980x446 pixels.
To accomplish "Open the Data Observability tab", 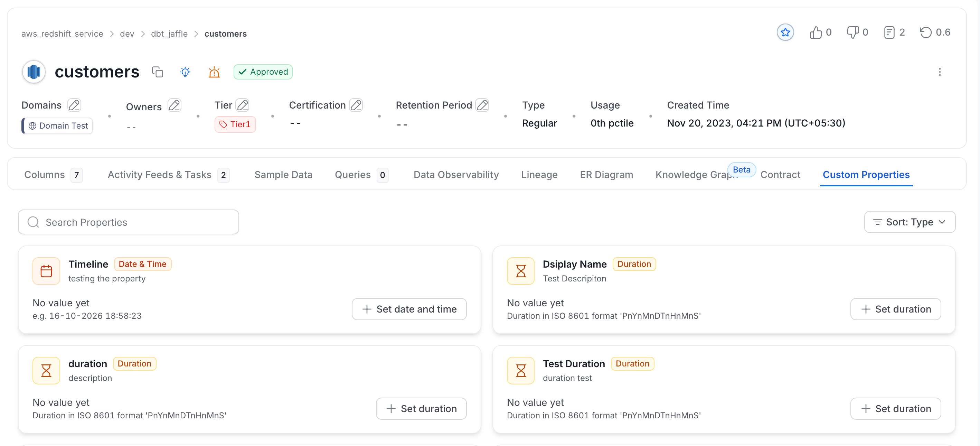I will [x=456, y=175].
